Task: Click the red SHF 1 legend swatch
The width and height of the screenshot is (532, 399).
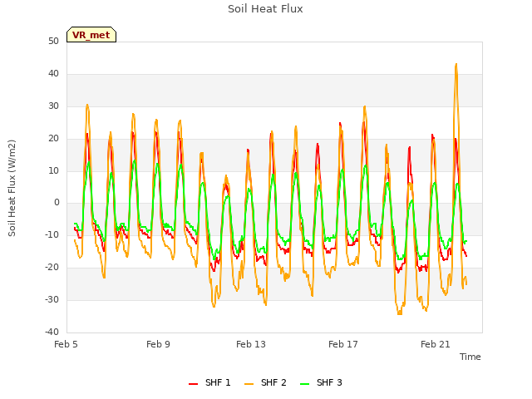Action: pos(194,383)
